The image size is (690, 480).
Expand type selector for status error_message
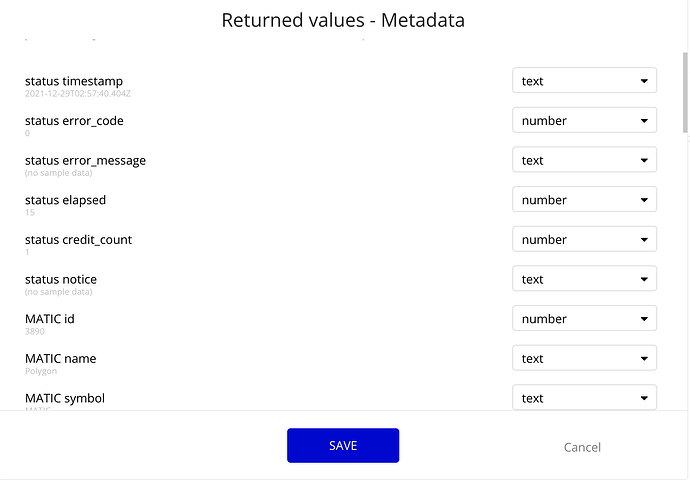click(x=584, y=160)
